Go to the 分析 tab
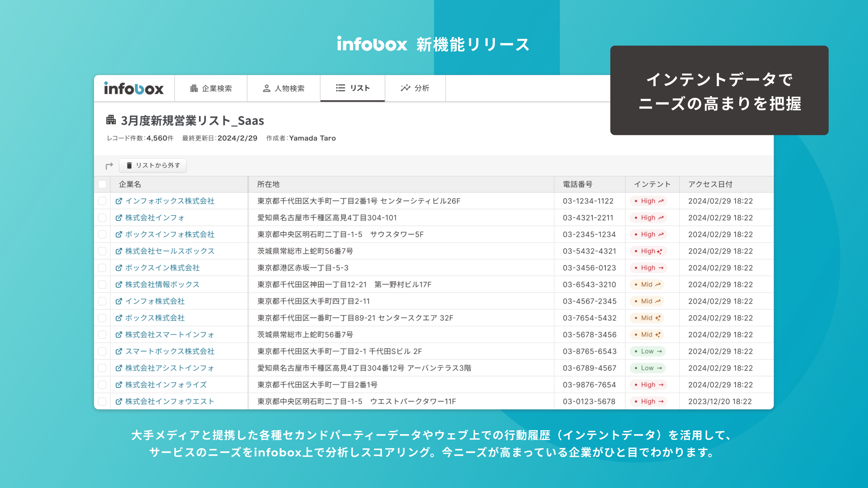The width and height of the screenshot is (868, 488). click(415, 88)
